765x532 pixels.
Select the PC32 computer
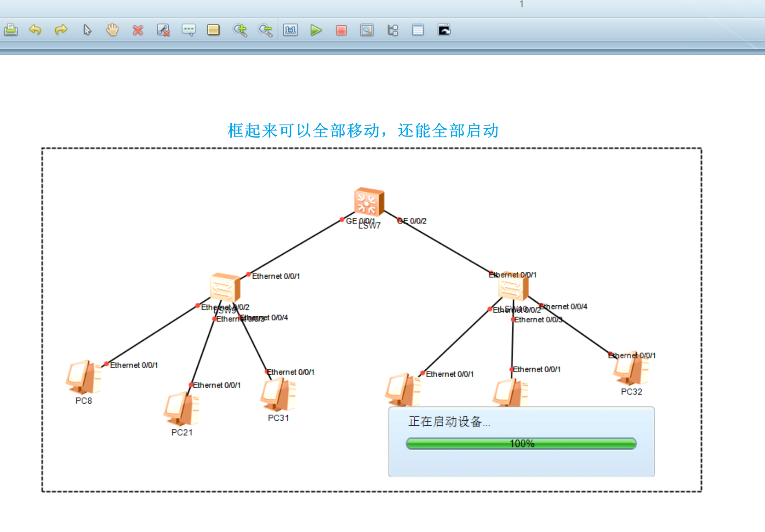[x=632, y=368]
